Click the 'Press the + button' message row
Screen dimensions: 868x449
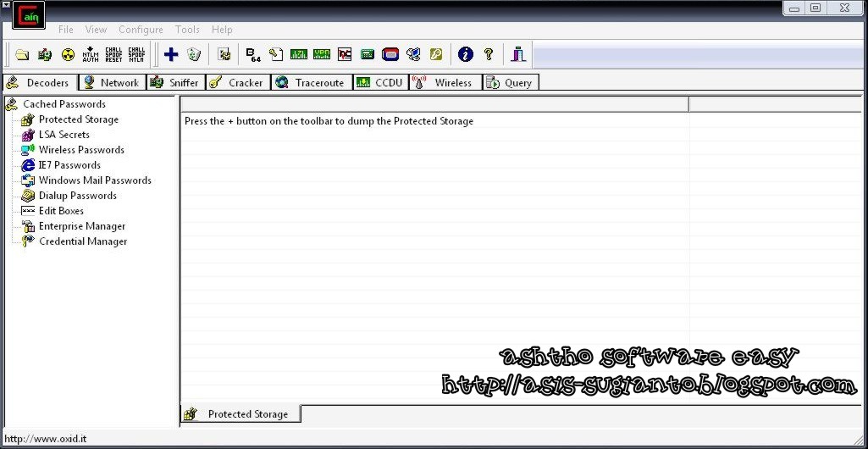click(329, 121)
